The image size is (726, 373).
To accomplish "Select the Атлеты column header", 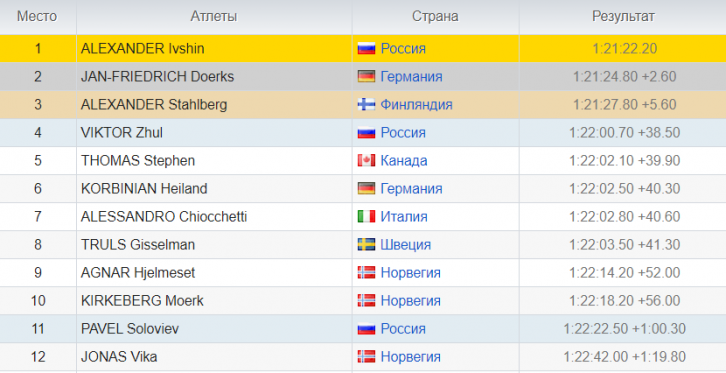I will (214, 16).
